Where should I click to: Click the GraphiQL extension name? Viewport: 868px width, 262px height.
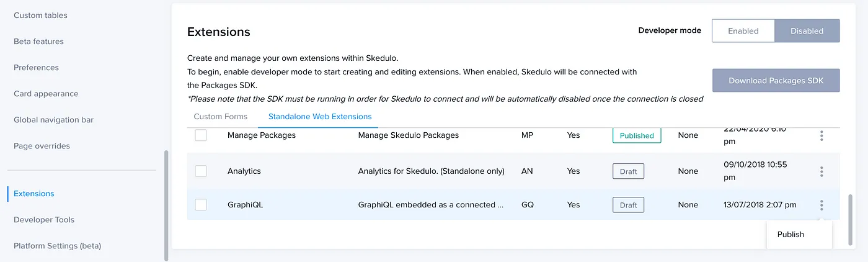click(x=245, y=205)
